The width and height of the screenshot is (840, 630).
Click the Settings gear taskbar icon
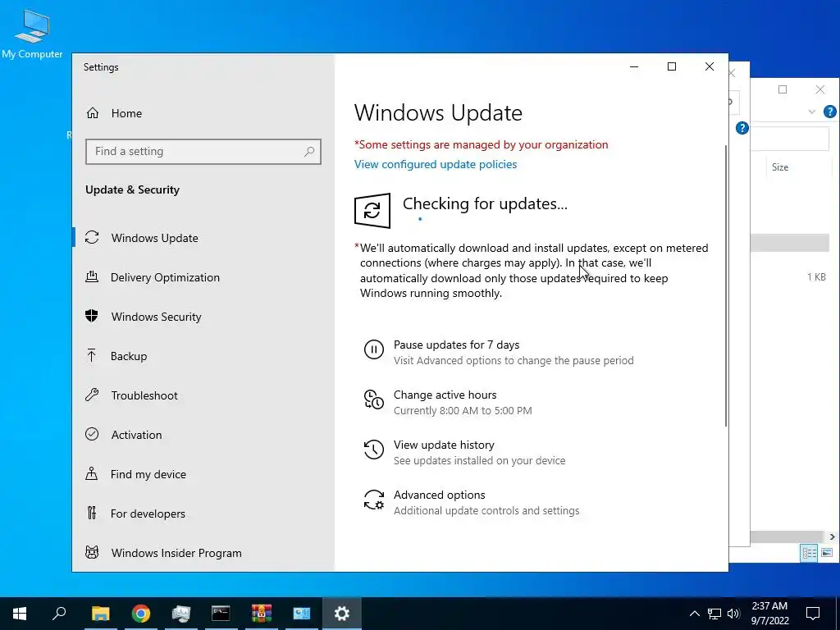[x=342, y=614]
